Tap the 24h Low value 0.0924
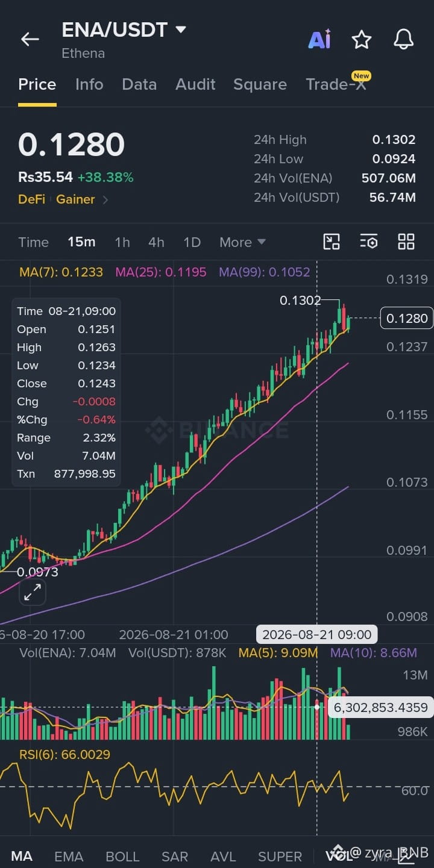Image resolution: width=434 pixels, height=868 pixels. click(394, 159)
